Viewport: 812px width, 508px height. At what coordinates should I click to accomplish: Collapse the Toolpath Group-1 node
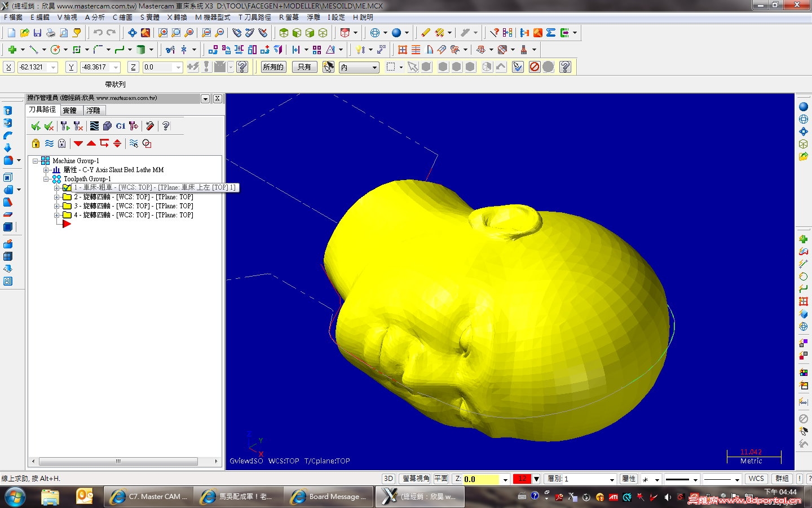point(46,179)
